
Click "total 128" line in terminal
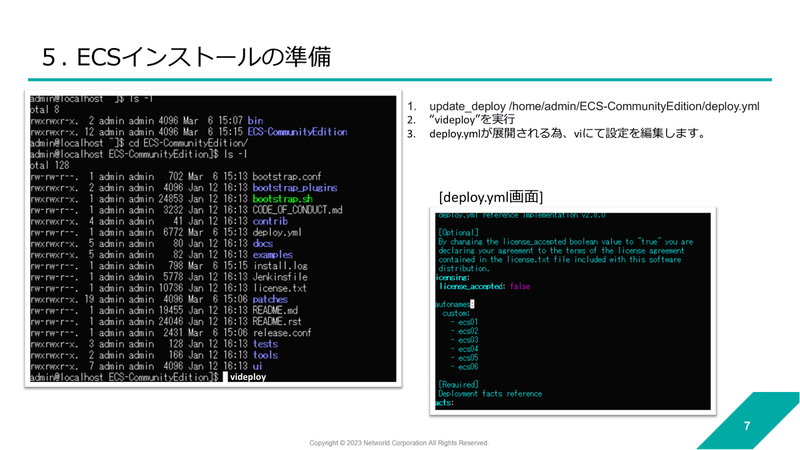[x=49, y=166]
